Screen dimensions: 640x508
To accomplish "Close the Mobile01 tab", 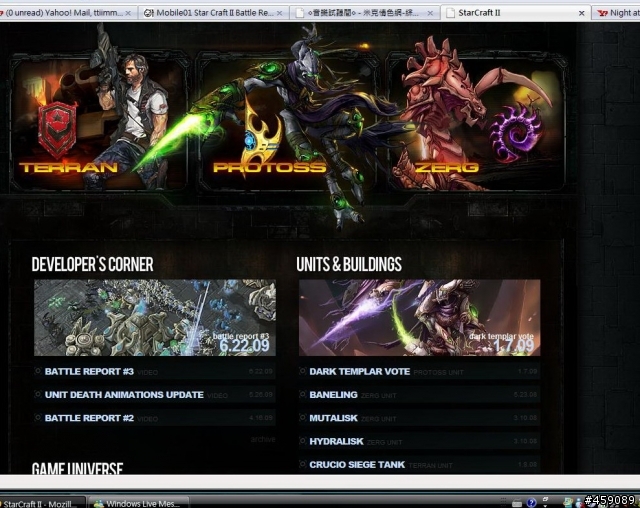I will click(x=280, y=13).
